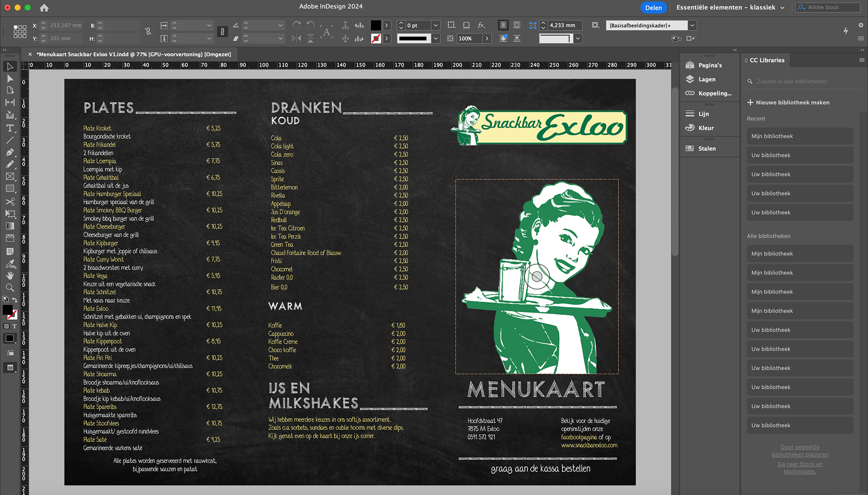868x495 pixels.
Task: Select the Rectangle tool
Action: pos(10,189)
